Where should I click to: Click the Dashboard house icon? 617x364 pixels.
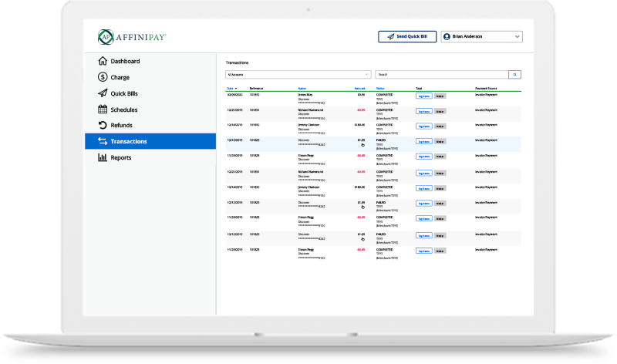pyautogui.click(x=103, y=61)
